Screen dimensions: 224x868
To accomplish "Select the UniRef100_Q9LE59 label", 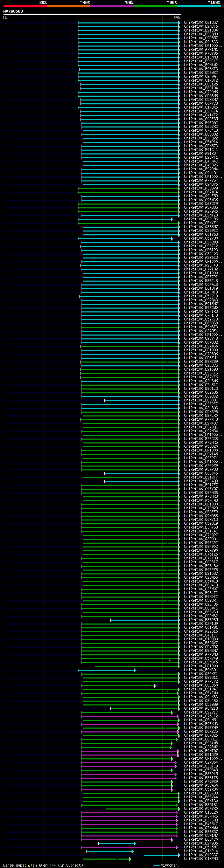I will click(201, 196).
